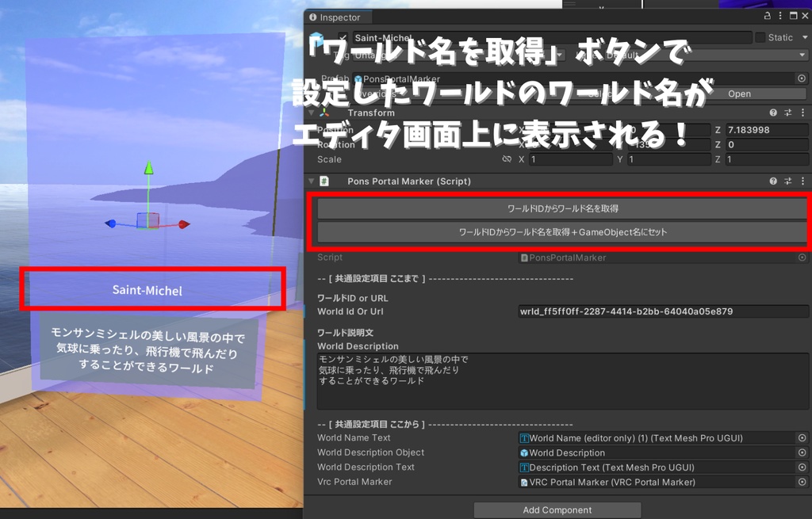Open the Transform presets icon

tap(790, 113)
